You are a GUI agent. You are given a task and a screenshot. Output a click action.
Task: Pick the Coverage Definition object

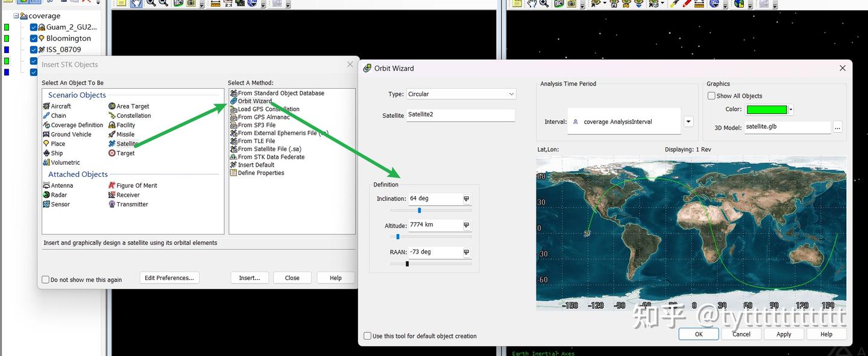73,125
